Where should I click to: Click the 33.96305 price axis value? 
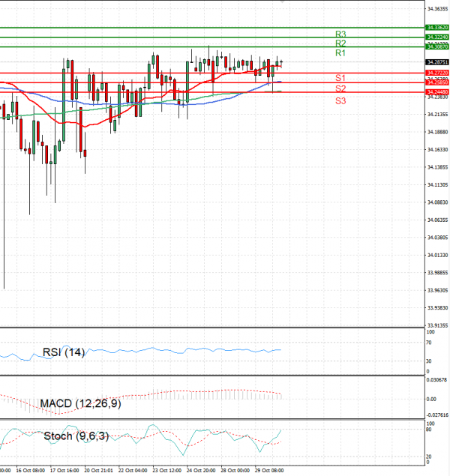(x=437, y=291)
